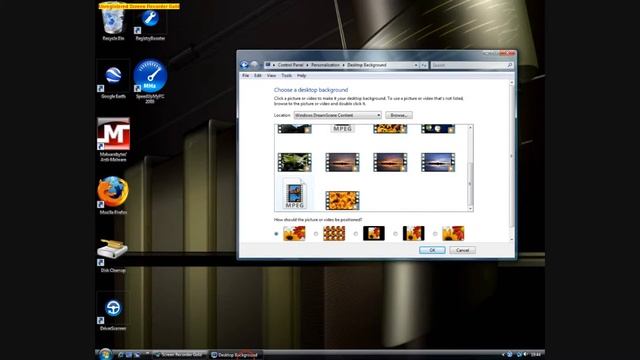The image size is (640, 360).
Task: Click inside the Search field
Action: click(469, 65)
